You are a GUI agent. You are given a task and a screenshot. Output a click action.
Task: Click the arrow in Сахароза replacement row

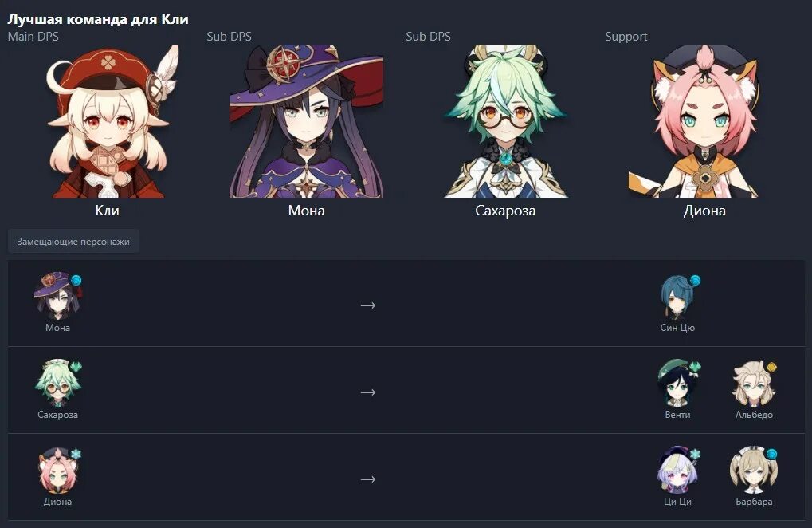pos(367,392)
